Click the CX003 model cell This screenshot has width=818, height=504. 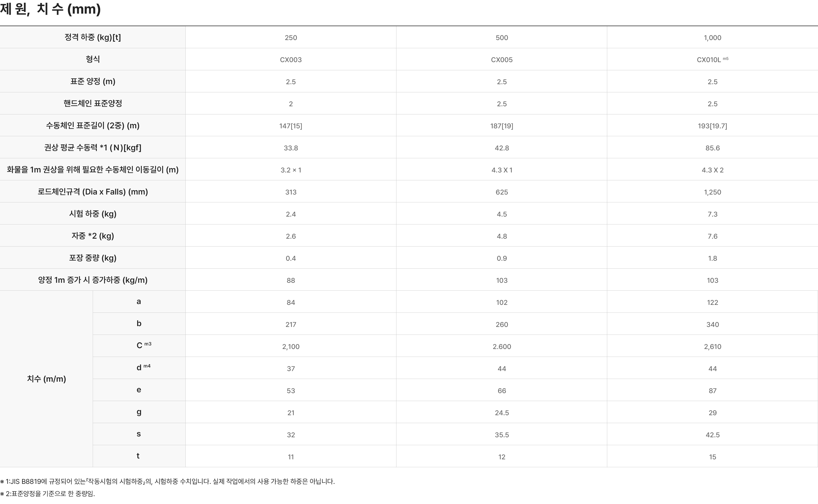pos(291,60)
